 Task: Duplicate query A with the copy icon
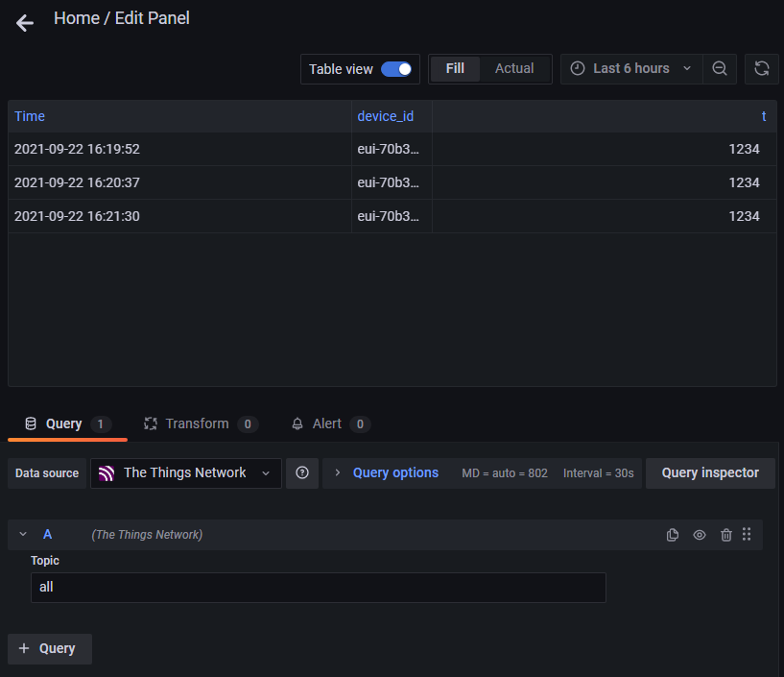[673, 535]
